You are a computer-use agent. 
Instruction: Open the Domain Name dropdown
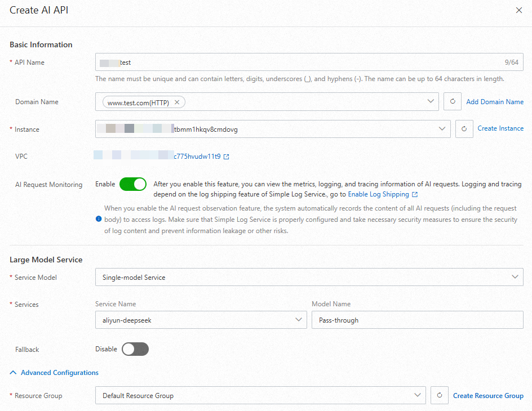pyautogui.click(x=431, y=101)
